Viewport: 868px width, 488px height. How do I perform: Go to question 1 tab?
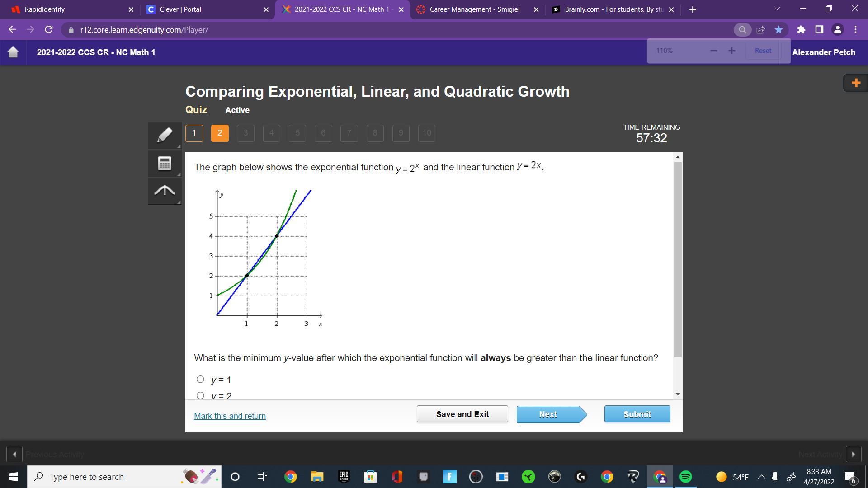click(194, 133)
